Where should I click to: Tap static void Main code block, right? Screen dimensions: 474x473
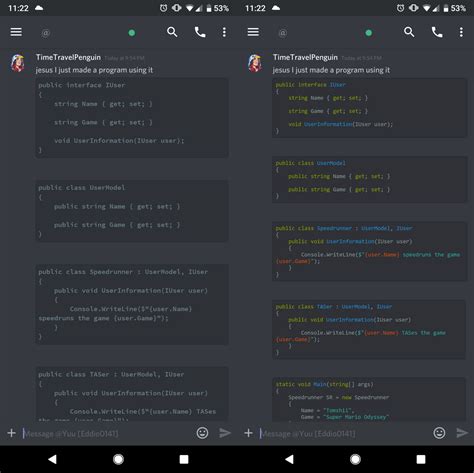(x=369, y=399)
